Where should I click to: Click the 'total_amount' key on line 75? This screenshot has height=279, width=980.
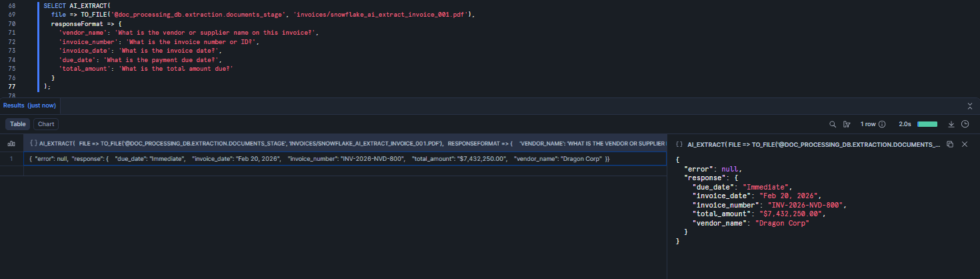[x=86, y=68]
